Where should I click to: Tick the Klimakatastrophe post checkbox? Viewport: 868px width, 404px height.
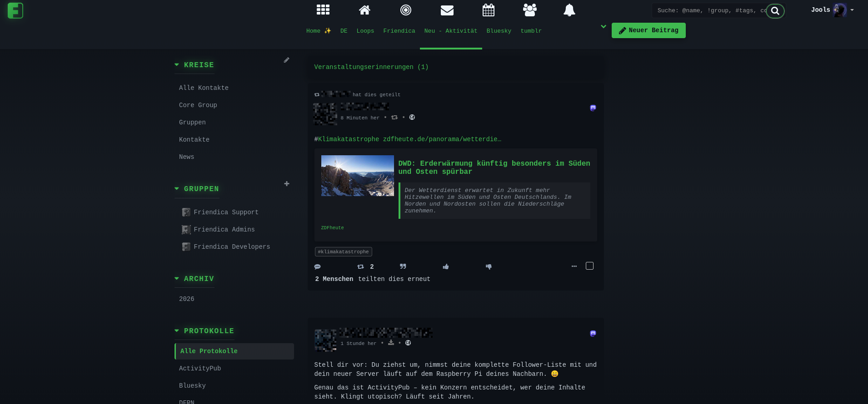point(590,266)
